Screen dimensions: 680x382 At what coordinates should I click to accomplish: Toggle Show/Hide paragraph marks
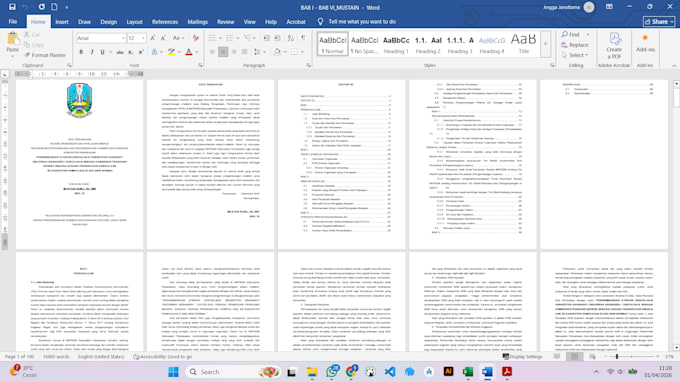[303, 38]
